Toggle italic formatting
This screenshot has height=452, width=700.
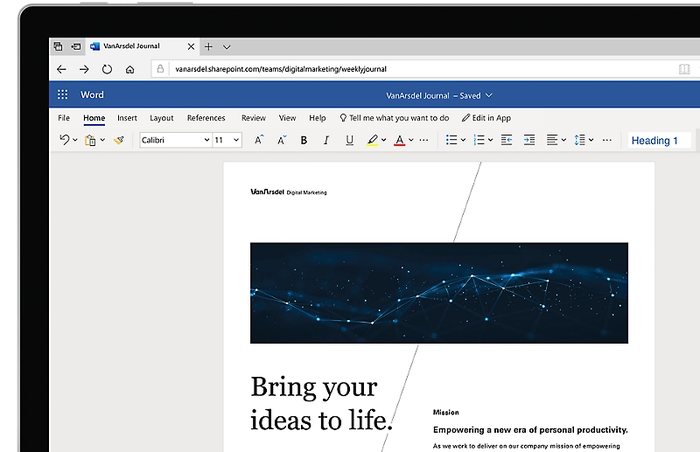(326, 141)
